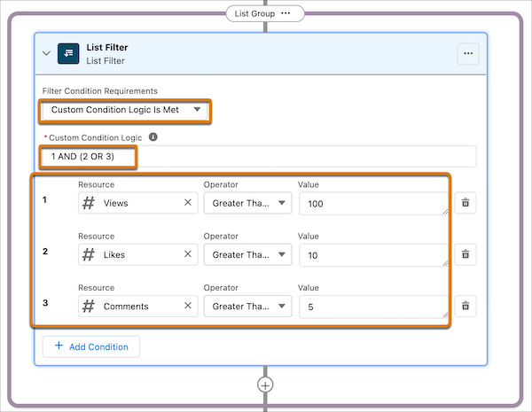Click the Add Condition button
Screen dimensions: 532x412
coord(91,346)
